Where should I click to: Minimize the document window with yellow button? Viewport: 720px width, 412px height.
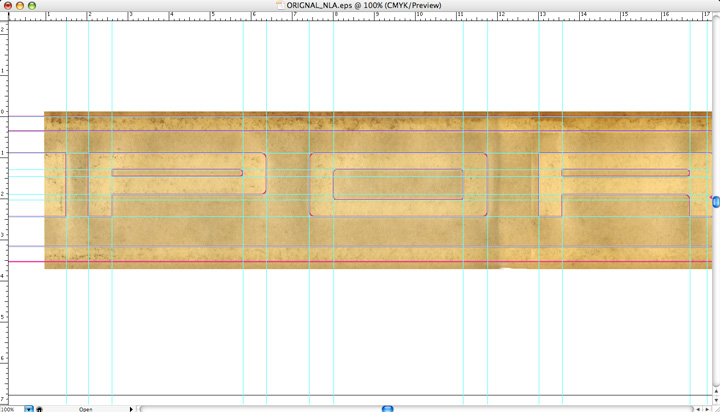(20, 6)
